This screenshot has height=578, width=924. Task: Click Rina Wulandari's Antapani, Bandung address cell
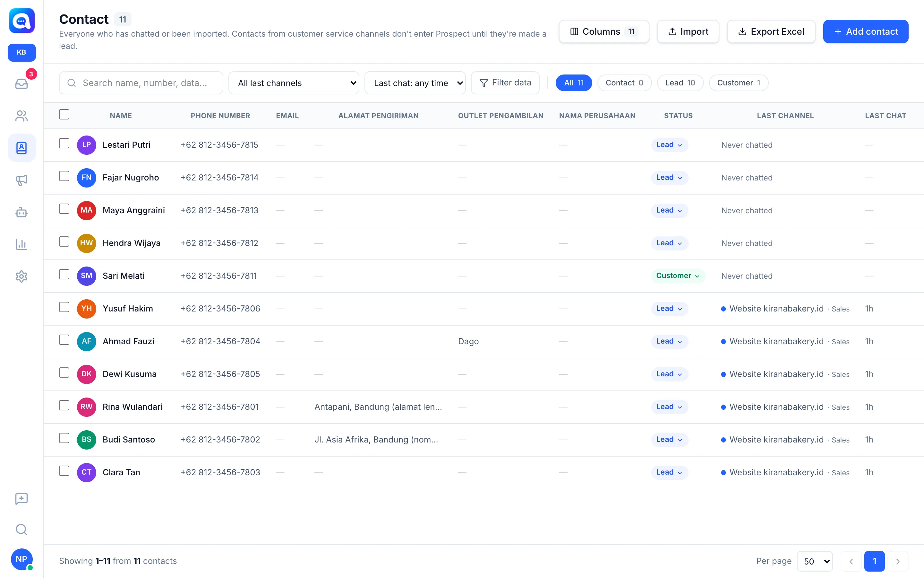click(378, 407)
